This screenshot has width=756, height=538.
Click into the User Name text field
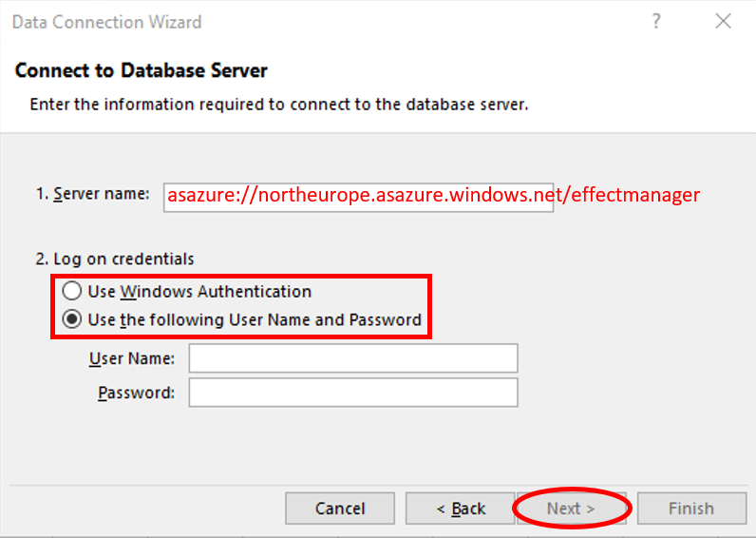(353, 358)
